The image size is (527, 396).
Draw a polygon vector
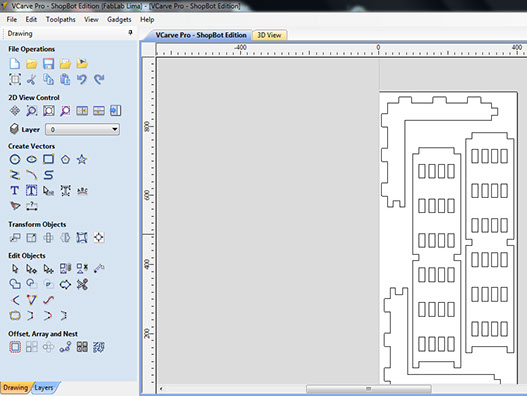point(65,159)
